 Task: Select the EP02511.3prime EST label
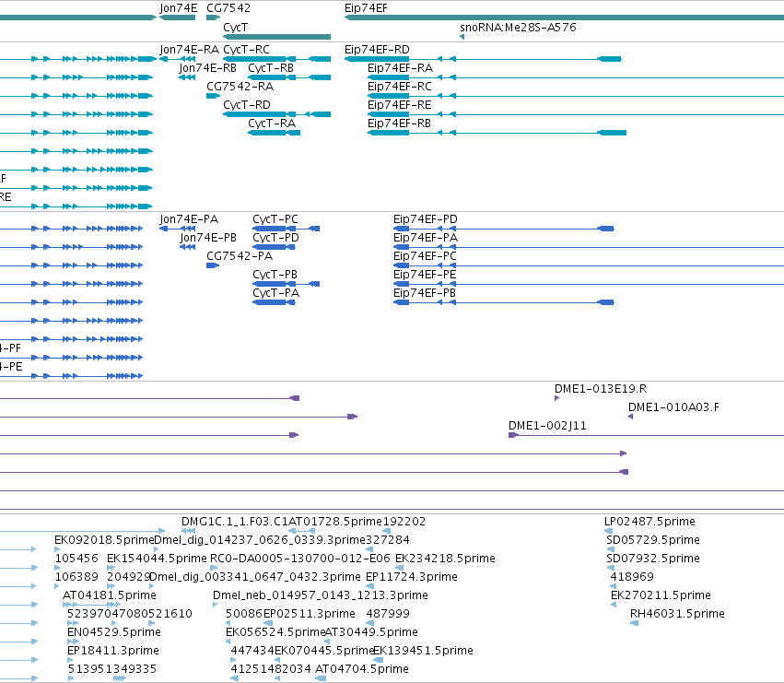[309, 615]
